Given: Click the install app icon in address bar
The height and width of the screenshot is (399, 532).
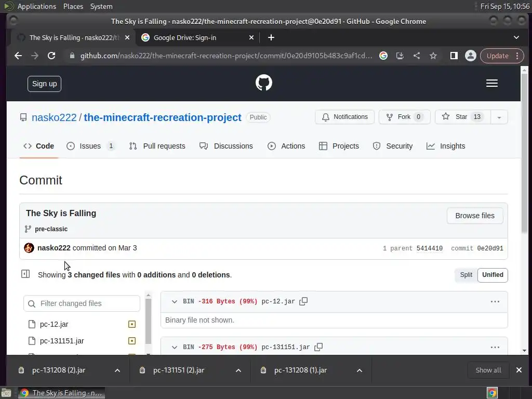Looking at the screenshot, I should click(400, 56).
